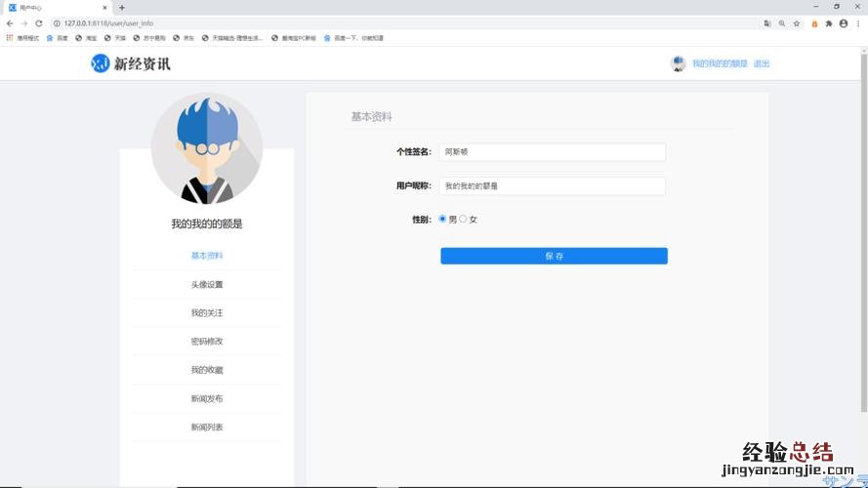Screen dimensions: 868x488
Task: Click the browser forward arrow
Action: pyautogui.click(x=23, y=23)
